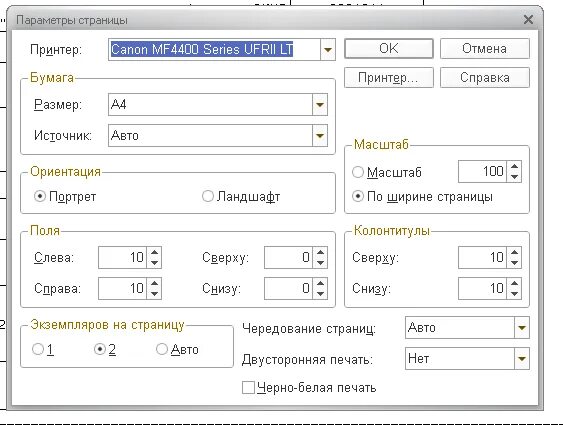Close the Параметры страницы dialog
Viewport: 563px width, 425px height.
(528, 19)
